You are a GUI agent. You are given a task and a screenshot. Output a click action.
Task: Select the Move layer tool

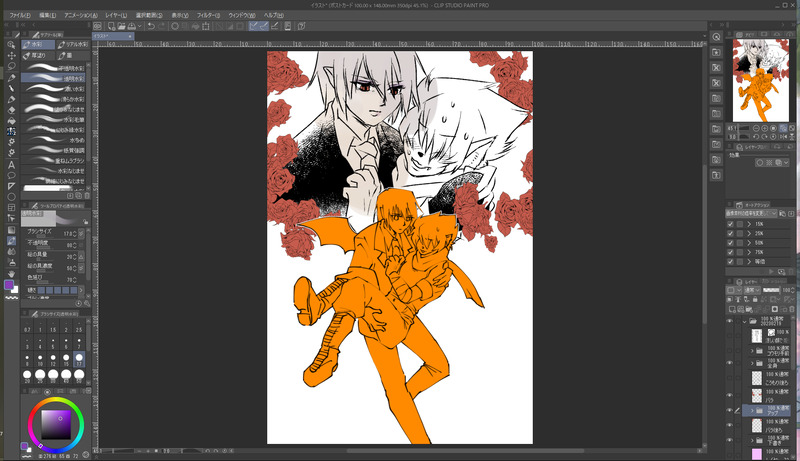pos(11,55)
